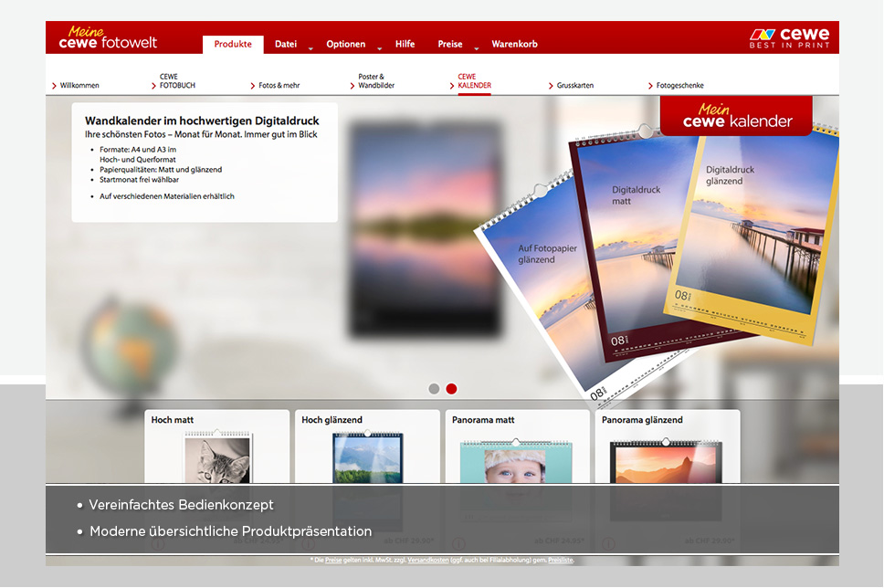884x588 pixels.
Task: Go to Fotogeschenke section
Action: point(676,86)
